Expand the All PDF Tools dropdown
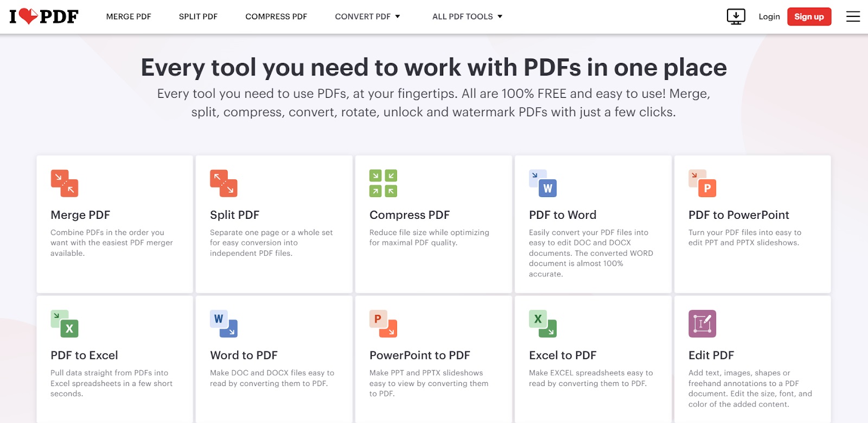This screenshot has width=868, height=423. [467, 16]
